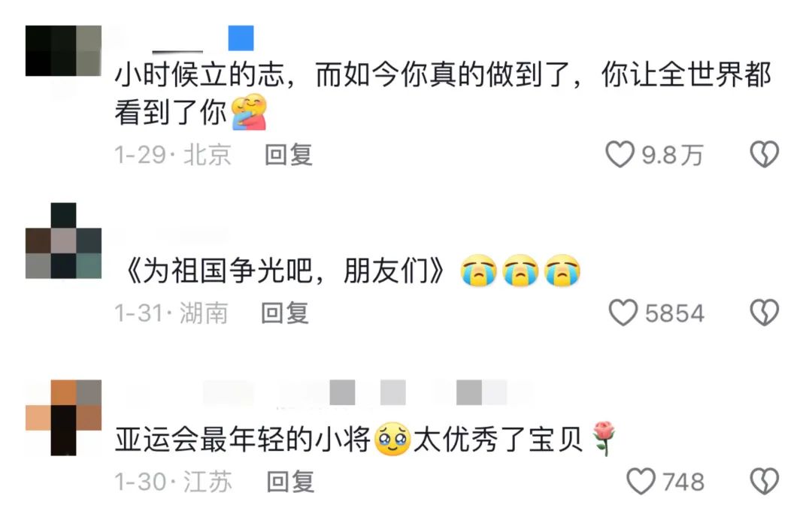Click the 9.8万 like count
The image size is (812, 520).
[x=673, y=155]
